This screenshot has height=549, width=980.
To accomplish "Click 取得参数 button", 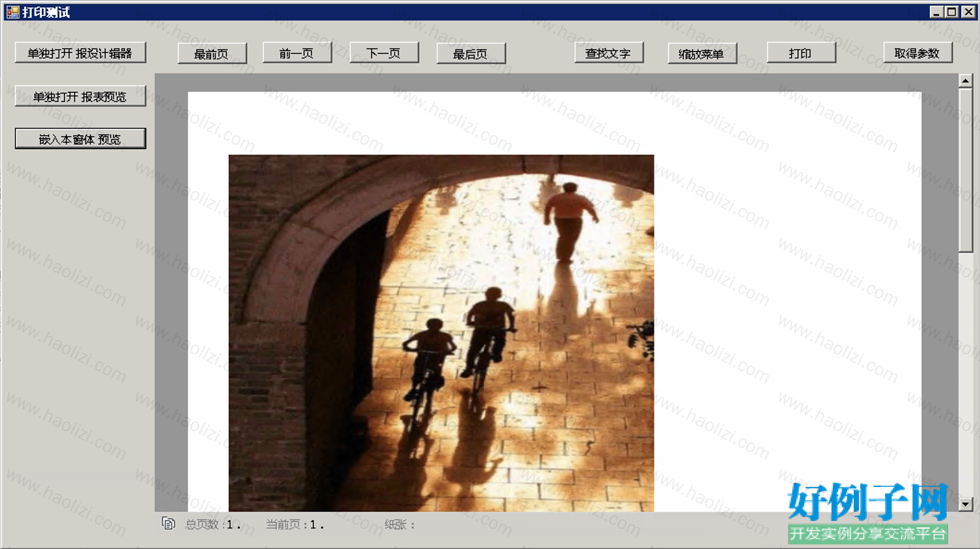I will coord(918,53).
